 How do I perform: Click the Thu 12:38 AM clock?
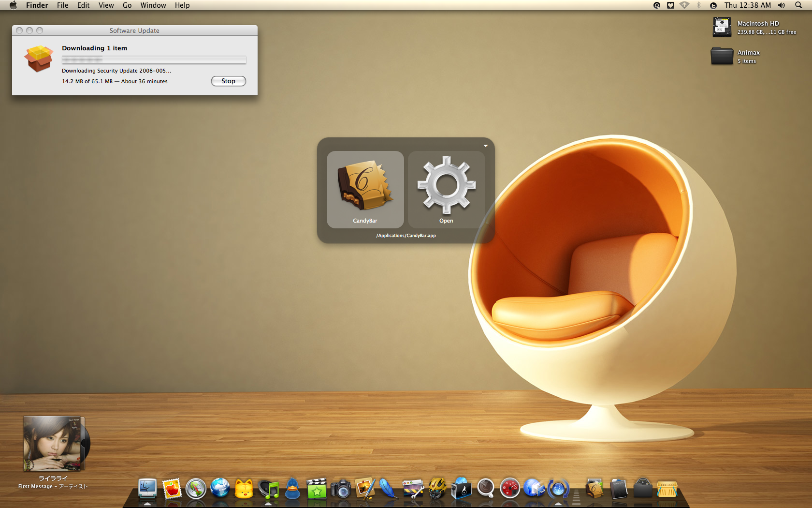point(748,5)
